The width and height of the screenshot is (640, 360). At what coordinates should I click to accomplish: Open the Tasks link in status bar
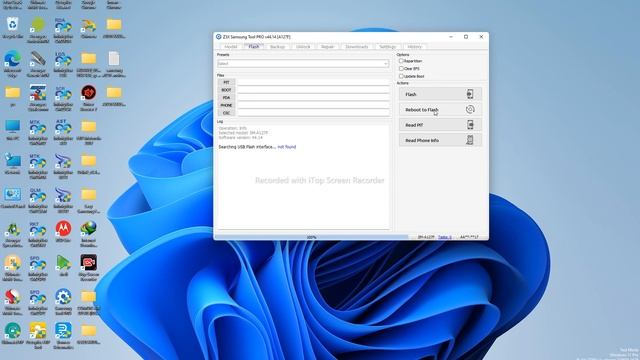tap(444, 237)
